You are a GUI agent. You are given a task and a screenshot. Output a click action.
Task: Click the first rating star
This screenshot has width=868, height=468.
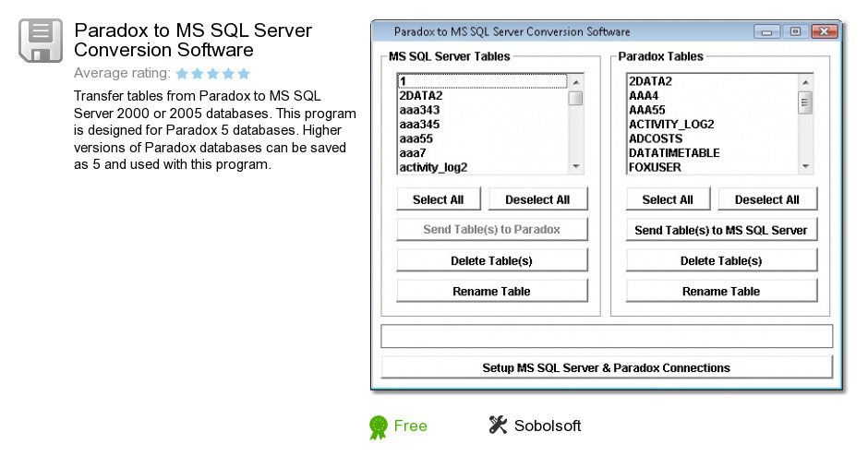click(x=182, y=74)
